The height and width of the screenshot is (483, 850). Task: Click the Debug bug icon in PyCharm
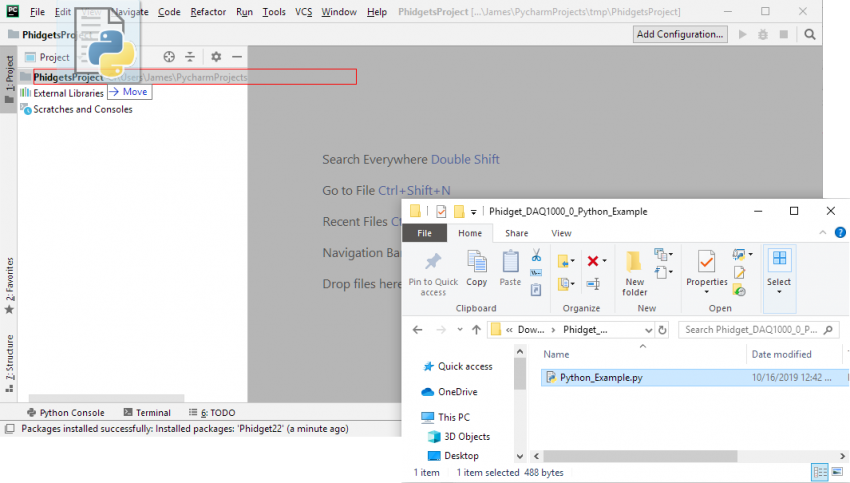click(x=763, y=34)
